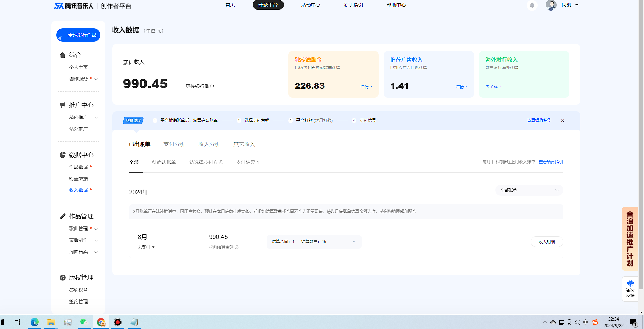Screen dimensions: 644x329
Task: Open the notification bell
Action: tap(532, 5)
